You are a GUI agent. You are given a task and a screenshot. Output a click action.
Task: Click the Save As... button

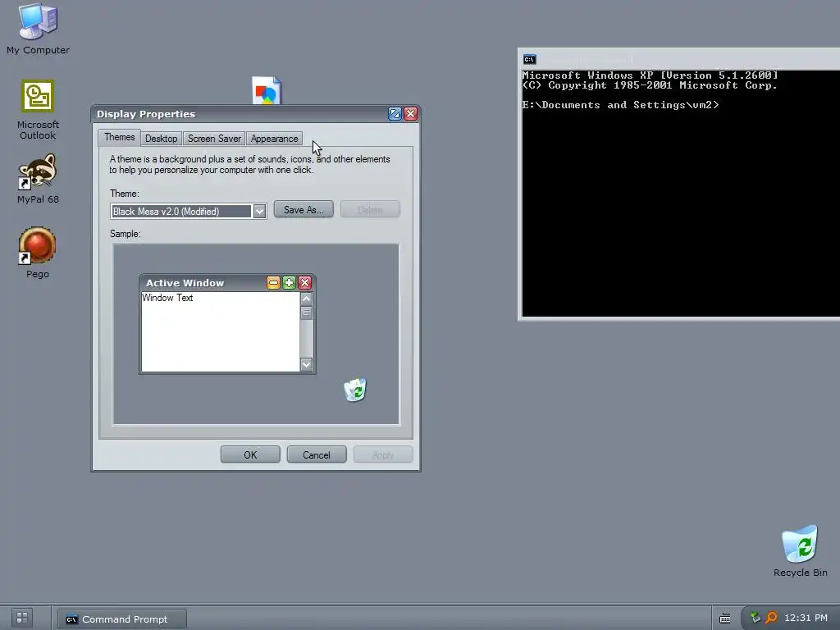coord(304,209)
